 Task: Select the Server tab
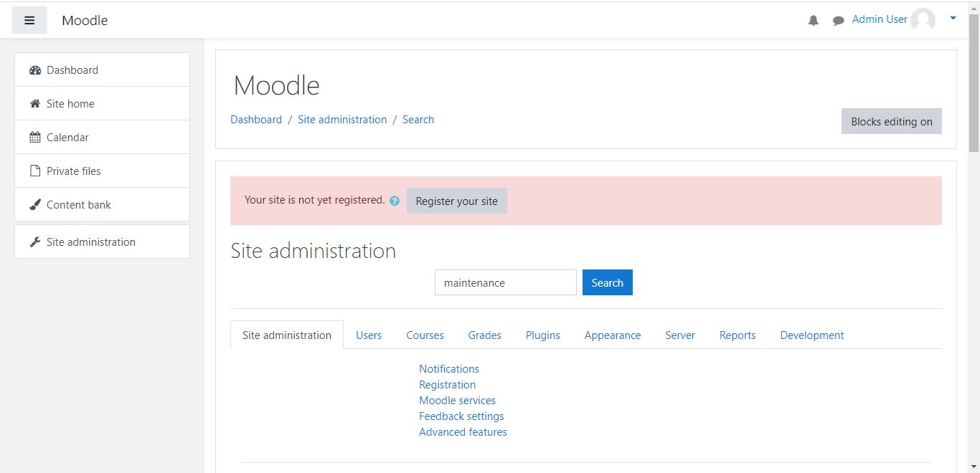click(x=679, y=335)
